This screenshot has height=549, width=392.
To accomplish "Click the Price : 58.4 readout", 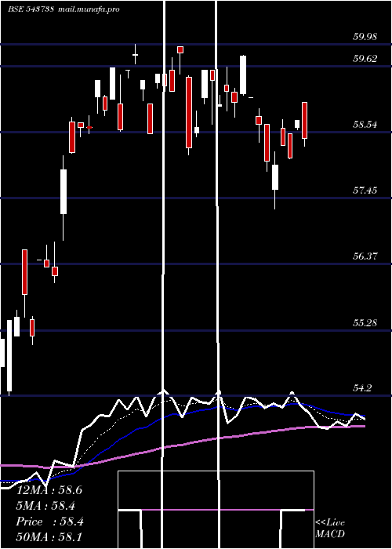I will coord(49,522).
